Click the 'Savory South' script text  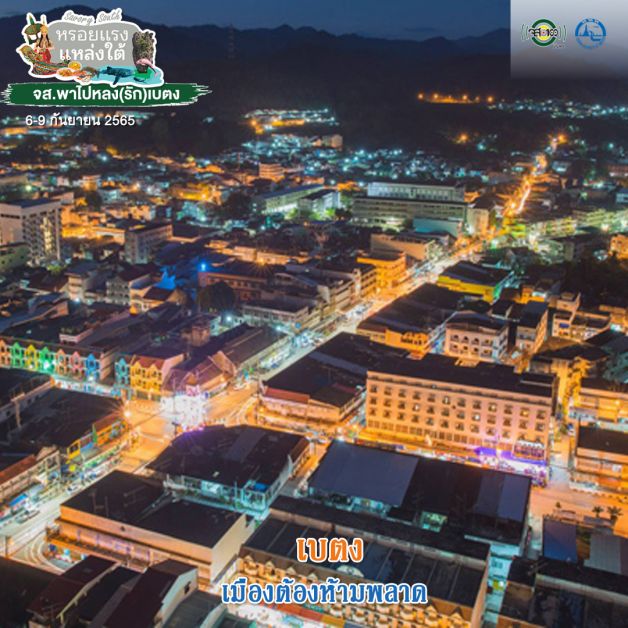click(x=91, y=18)
